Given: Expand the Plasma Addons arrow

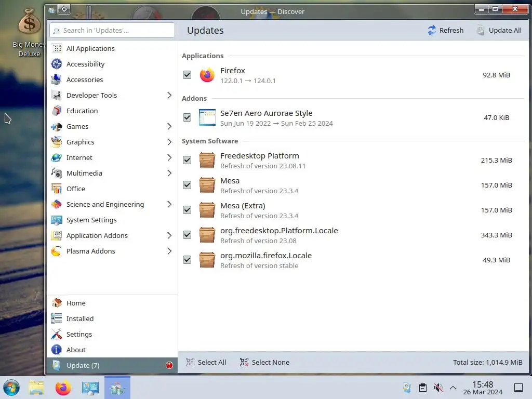Looking at the screenshot, I should (169, 251).
